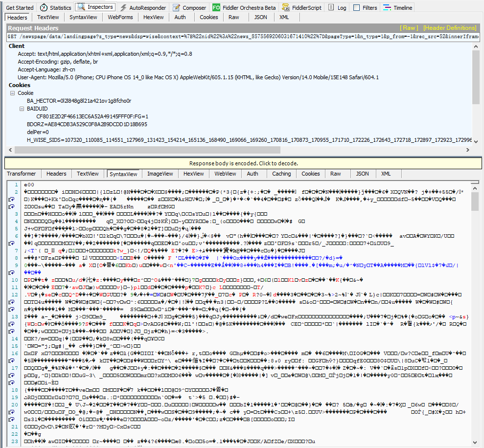Screen dimensions: 484x448
Task: Open the Header Definitions link
Action: tap(450, 28)
